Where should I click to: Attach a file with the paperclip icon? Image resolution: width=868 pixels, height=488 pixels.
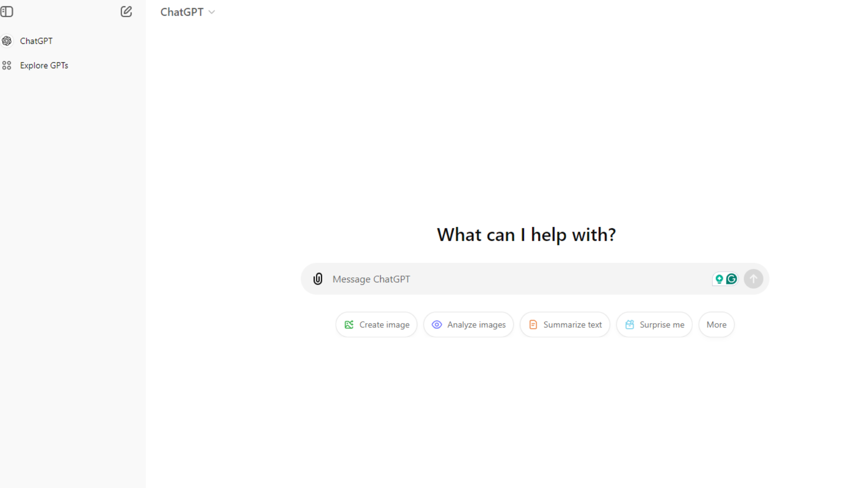point(318,279)
